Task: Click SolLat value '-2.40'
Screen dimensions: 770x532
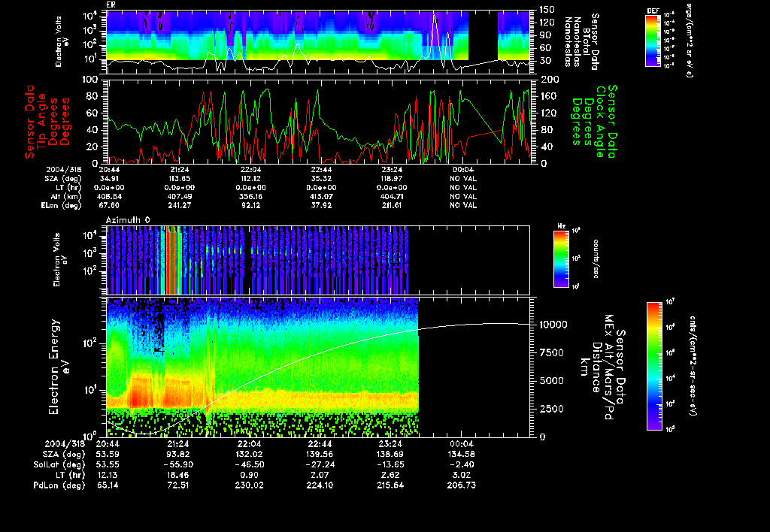Action: click(x=461, y=465)
